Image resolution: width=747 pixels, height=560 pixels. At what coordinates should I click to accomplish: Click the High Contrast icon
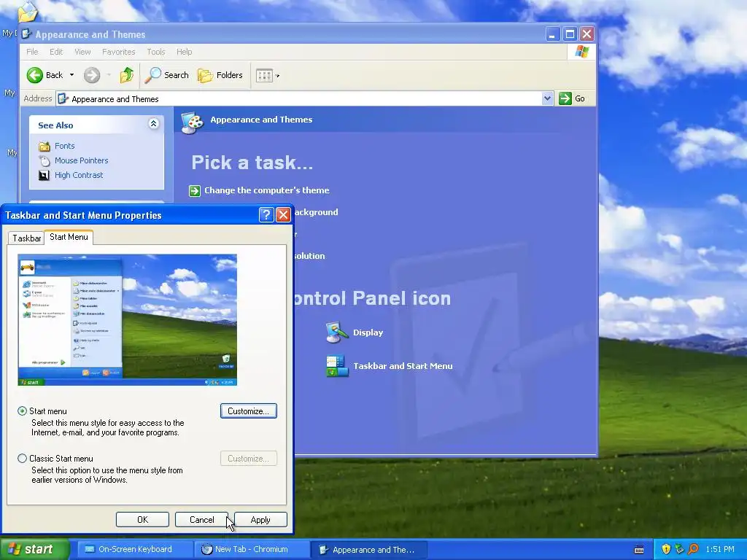tap(44, 175)
